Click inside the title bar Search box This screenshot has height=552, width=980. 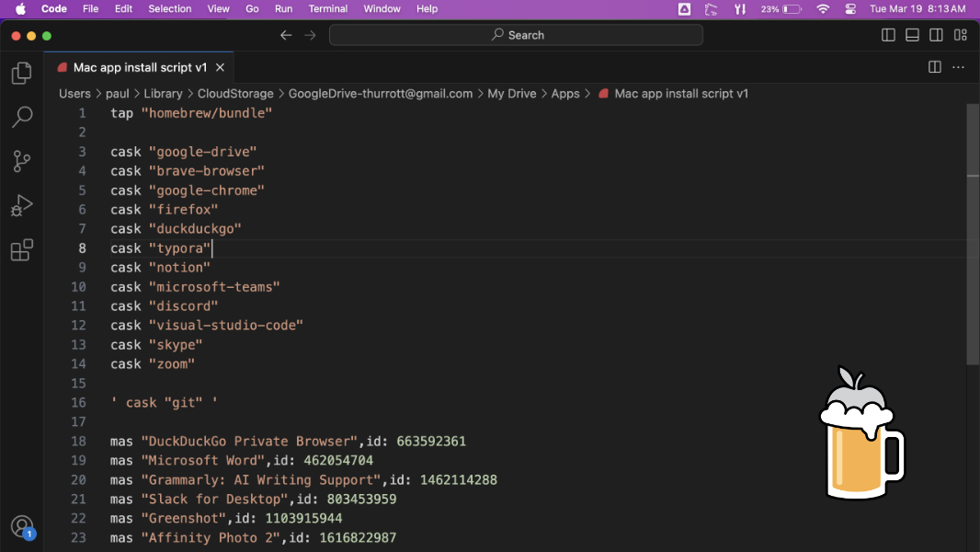(515, 34)
